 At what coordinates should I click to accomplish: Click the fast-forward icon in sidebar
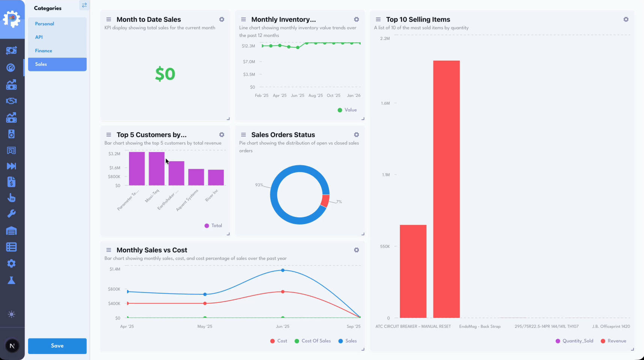coord(12,166)
